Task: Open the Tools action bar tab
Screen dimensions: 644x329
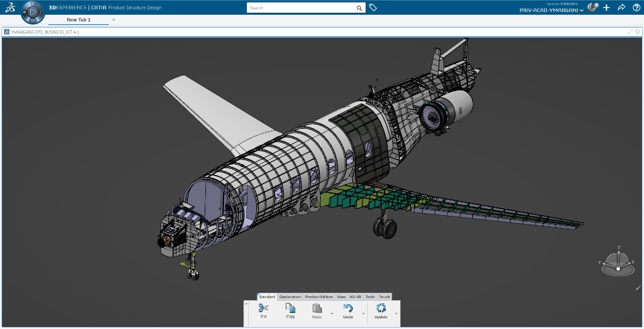Action: 370,297
